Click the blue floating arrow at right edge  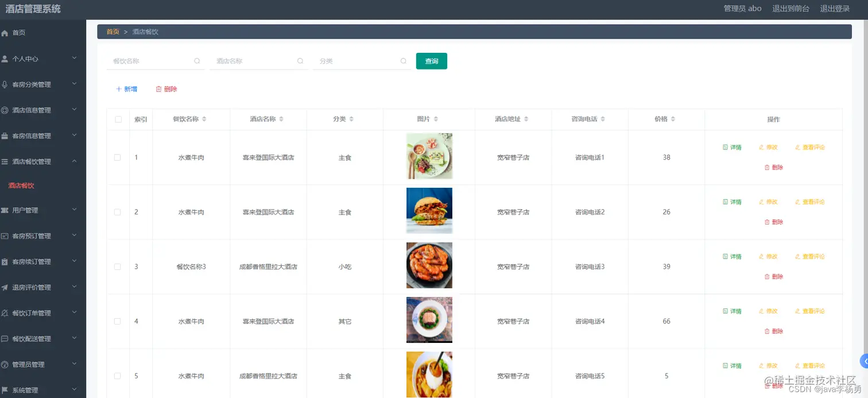[864, 361]
